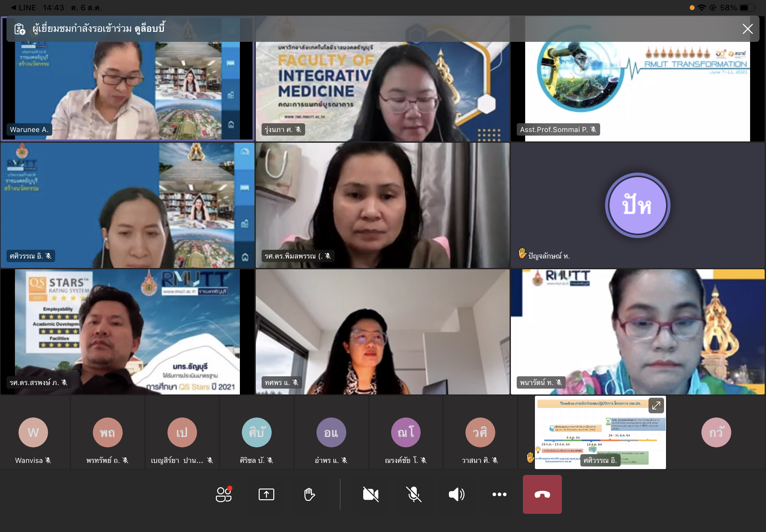Tap the Wi-Fi status bar icon
The width and height of the screenshot is (766, 532).
coord(702,8)
